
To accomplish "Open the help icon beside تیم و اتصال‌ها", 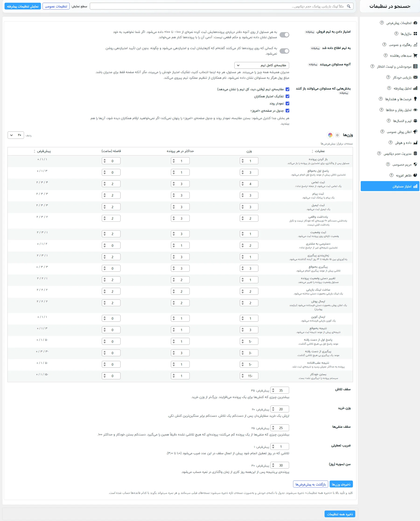I will (388, 121).
